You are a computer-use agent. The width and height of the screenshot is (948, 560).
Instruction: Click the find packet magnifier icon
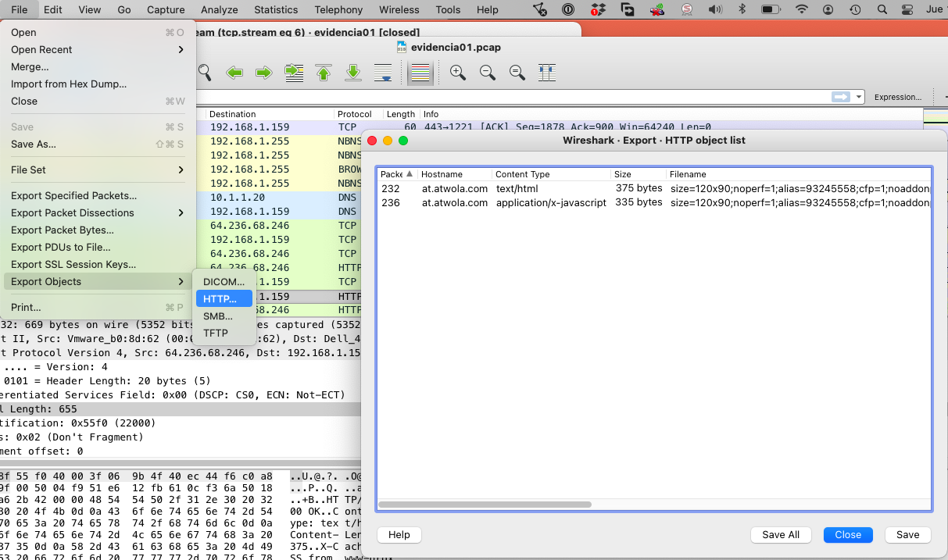[205, 73]
